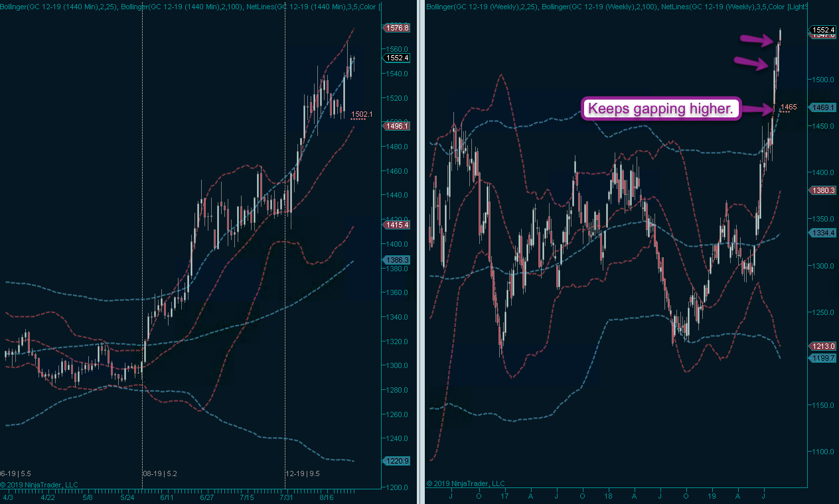Click the 1213.0 red marker on weekly chart

pos(823,346)
